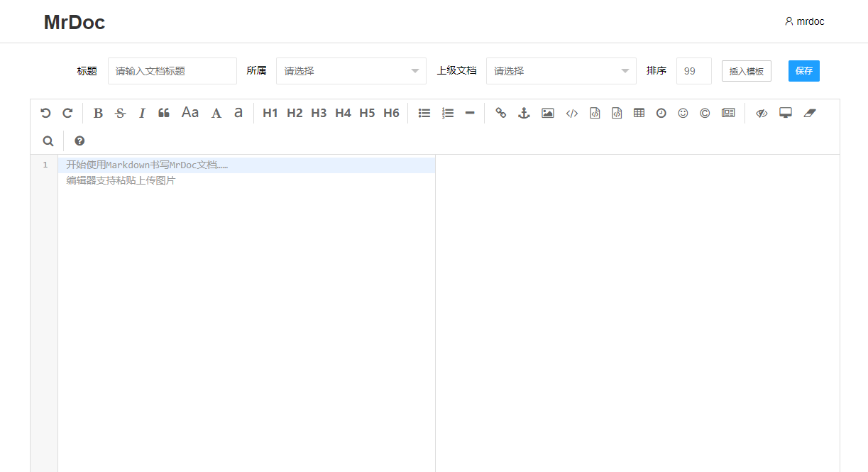Insert a hyperlink with link icon

tap(501, 113)
